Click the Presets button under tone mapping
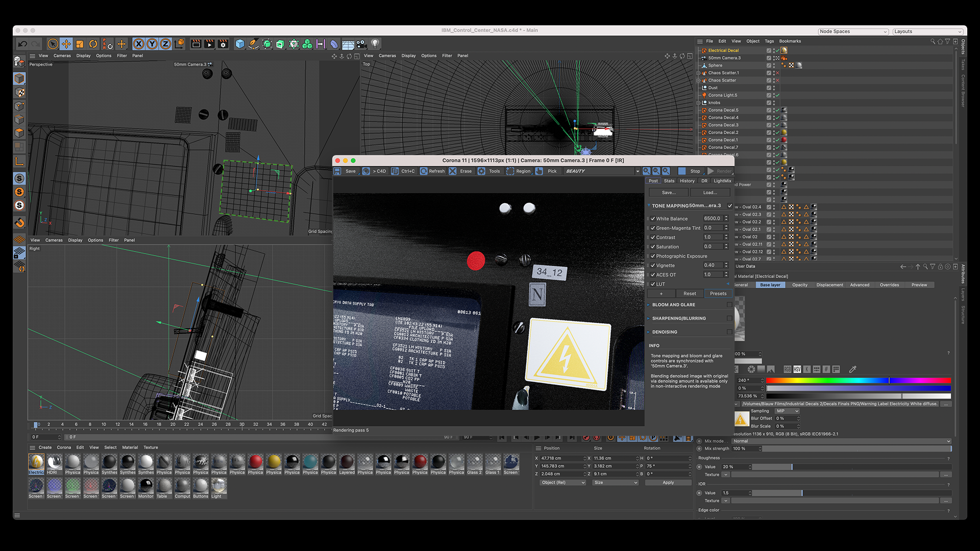The image size is (980, 551). [718, 293]
